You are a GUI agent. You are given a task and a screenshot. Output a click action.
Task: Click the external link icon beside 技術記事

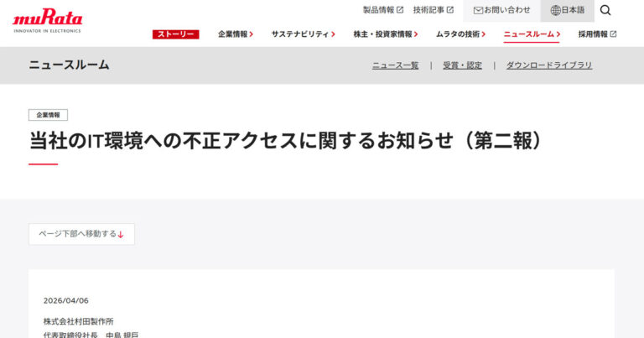click(450, 10)
